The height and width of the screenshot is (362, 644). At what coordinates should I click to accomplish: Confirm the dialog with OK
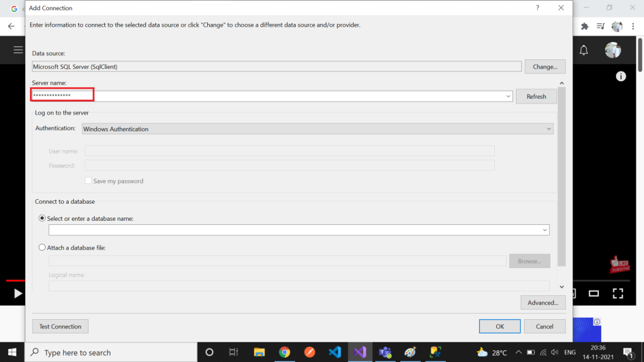tap(500, 327)
